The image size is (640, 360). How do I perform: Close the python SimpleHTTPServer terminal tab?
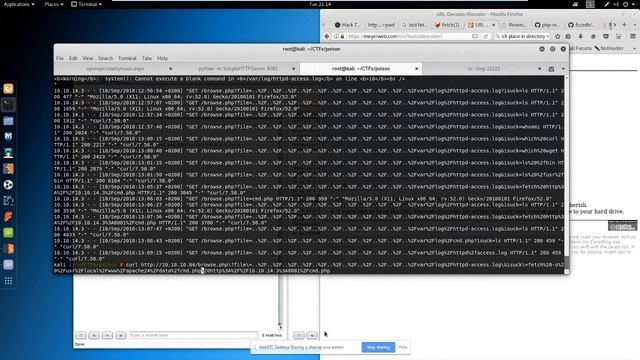(x=293, y=69)
